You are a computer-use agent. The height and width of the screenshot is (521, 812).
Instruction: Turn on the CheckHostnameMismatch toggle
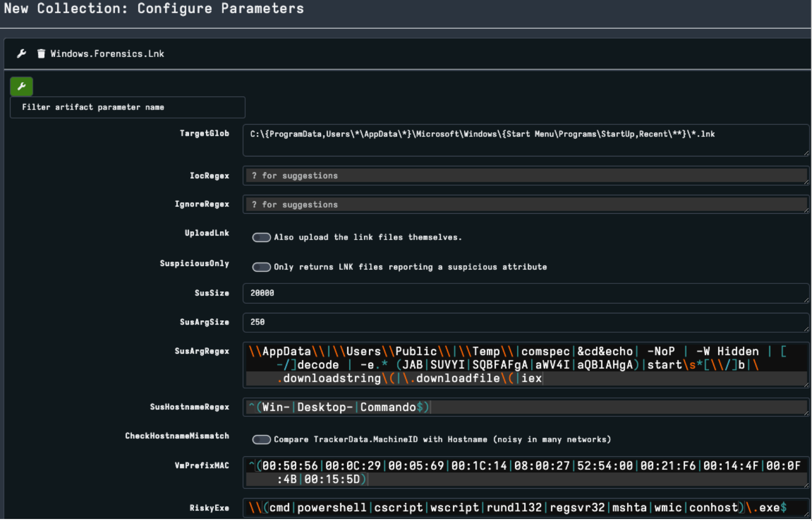click(261, 439)
